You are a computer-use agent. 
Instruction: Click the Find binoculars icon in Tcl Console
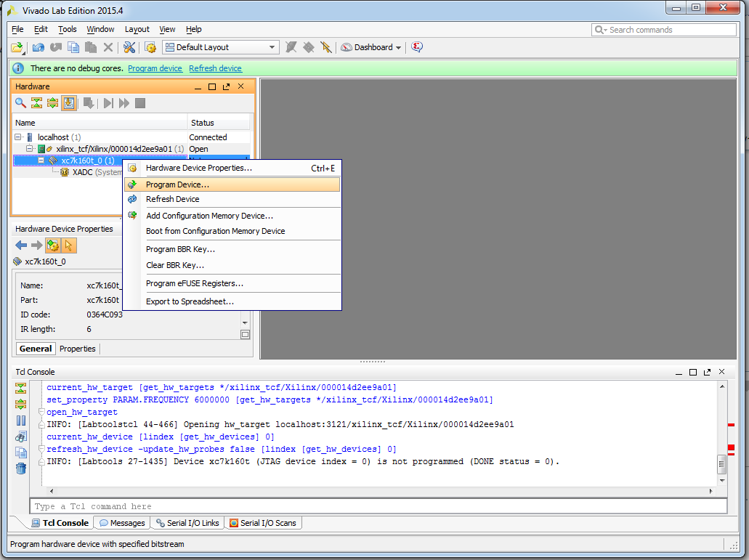coord(21,437)
